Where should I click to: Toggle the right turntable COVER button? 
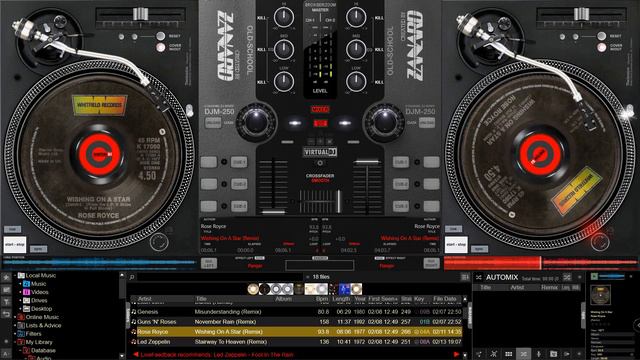coord(601,47)
